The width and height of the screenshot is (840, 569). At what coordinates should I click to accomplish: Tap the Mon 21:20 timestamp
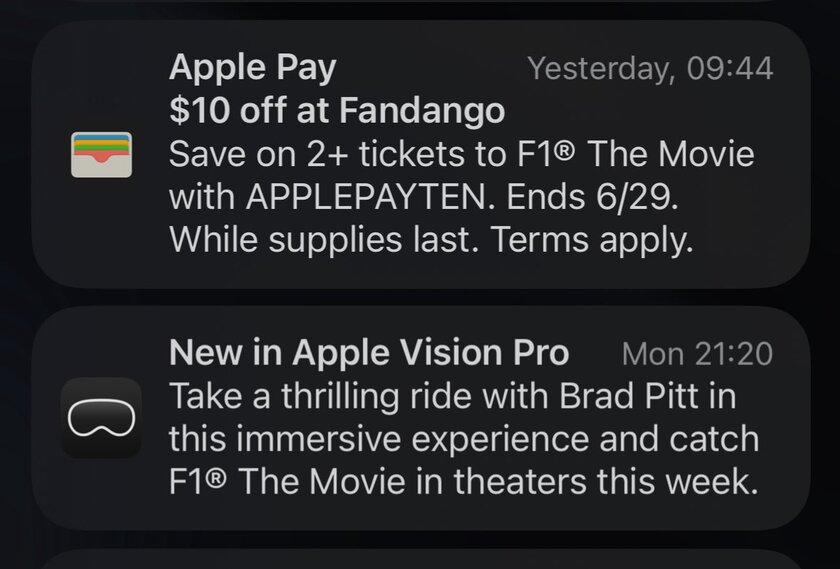(x=697, y=354)
